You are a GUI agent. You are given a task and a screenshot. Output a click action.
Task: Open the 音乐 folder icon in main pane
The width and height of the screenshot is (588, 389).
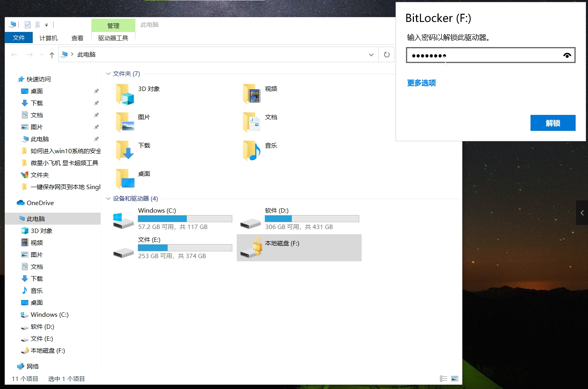(x=252, y=151)
